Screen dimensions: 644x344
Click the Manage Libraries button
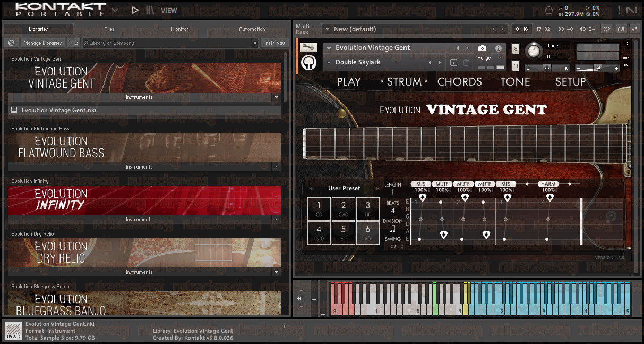pyautogui.click(x=43, y=43)
